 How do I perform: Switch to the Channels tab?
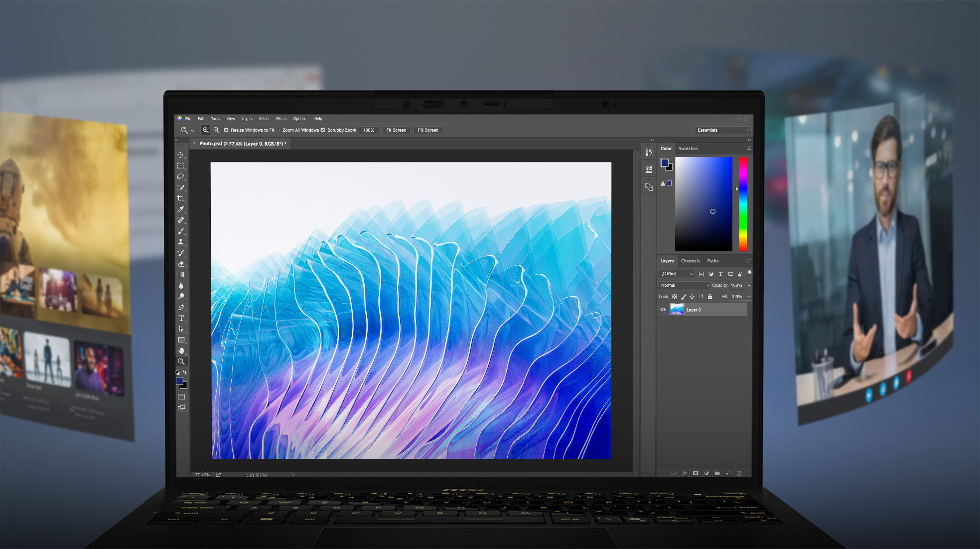(690, 261)
